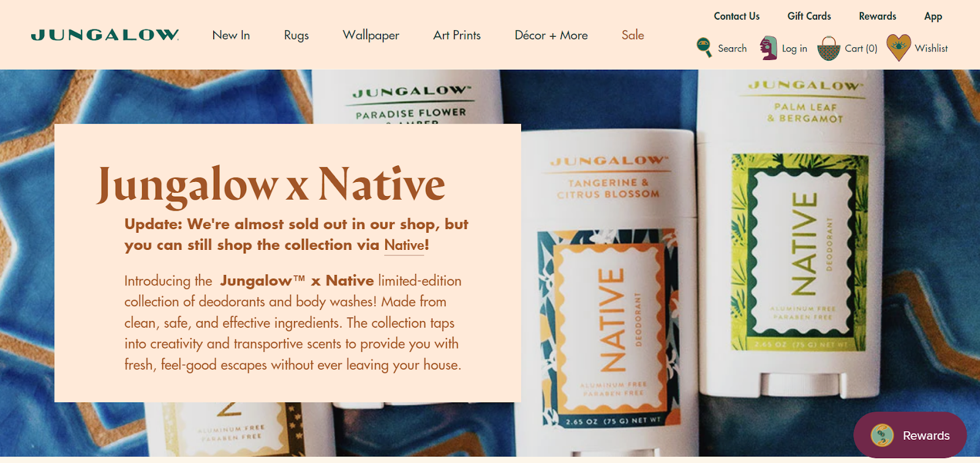Open the Gift Cards link

tap(809, 16)
